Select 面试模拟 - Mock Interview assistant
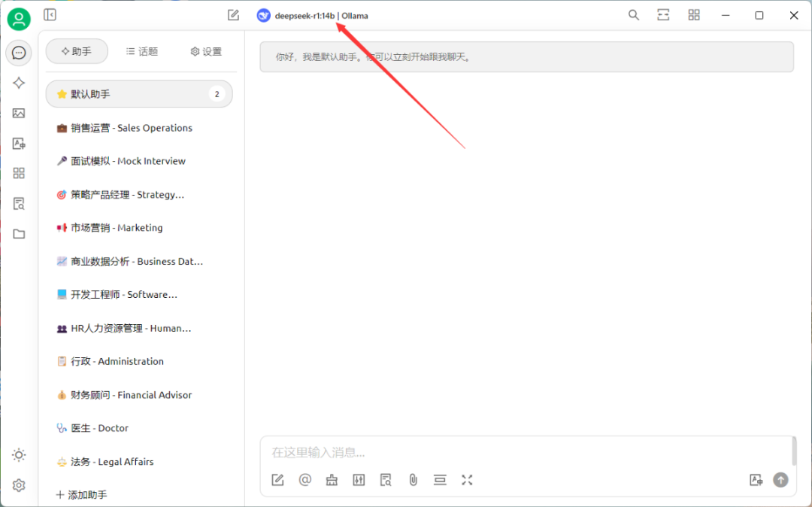 [139, 161]
